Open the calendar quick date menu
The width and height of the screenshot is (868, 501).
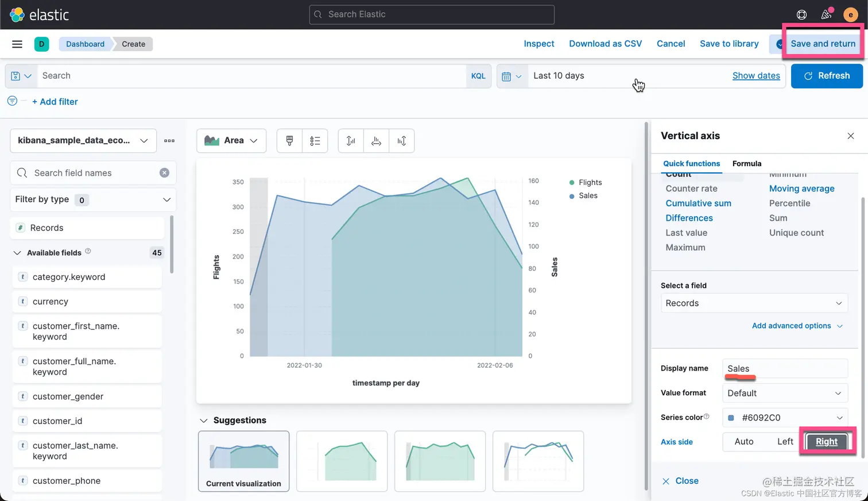point(511,76)
